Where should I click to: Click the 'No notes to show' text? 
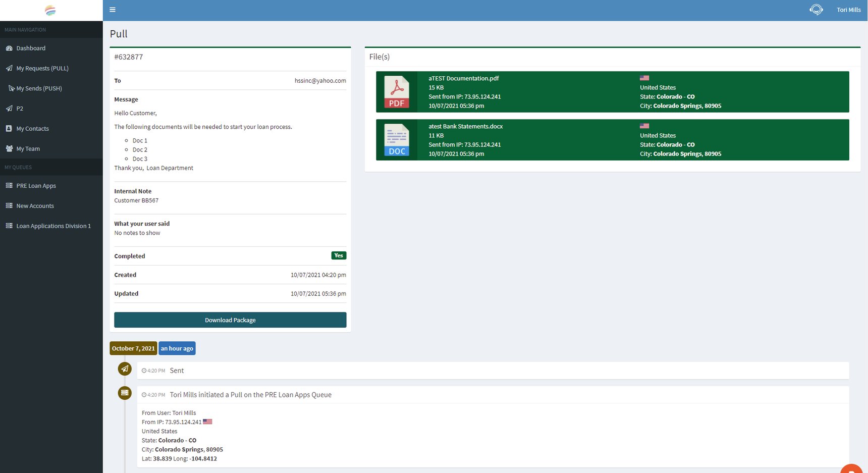tap(137, 233)
